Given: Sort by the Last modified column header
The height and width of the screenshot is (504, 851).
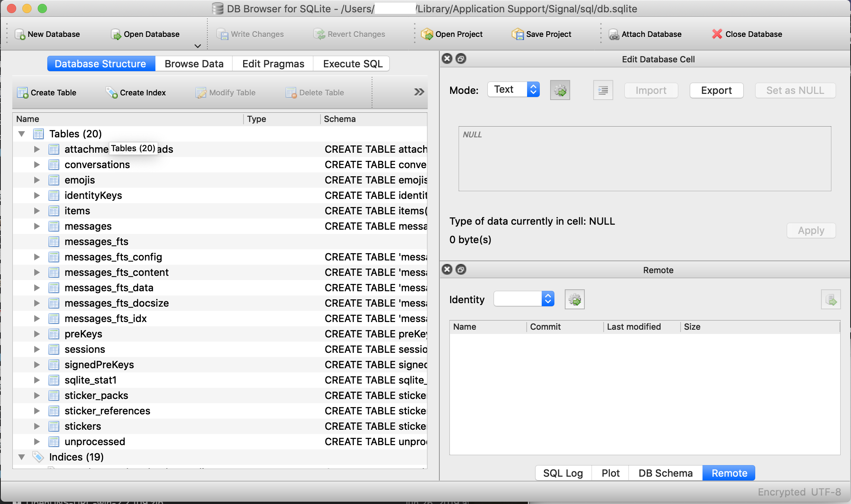Looking at the screenshot, I should click(642, 327).
